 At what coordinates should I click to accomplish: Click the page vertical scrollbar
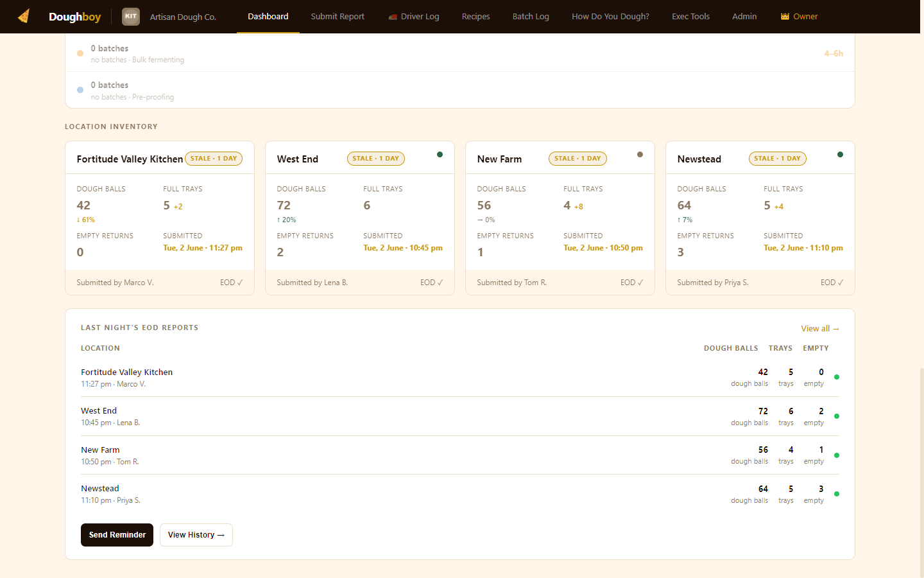point(921,472)
